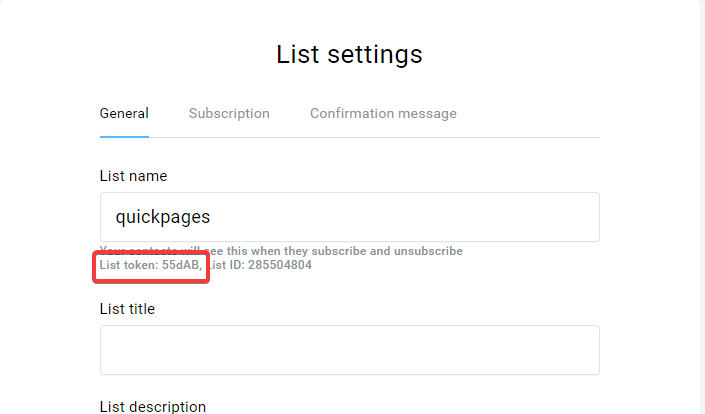705x414 pixels.
Task: Click into the empty List title field
Action: [350, 350]
